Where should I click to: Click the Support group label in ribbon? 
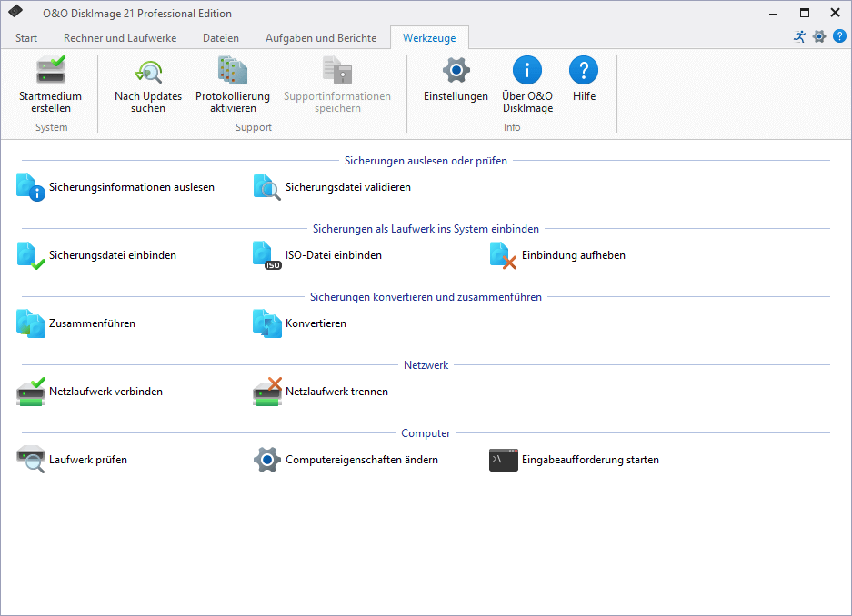tap(253, 127)
